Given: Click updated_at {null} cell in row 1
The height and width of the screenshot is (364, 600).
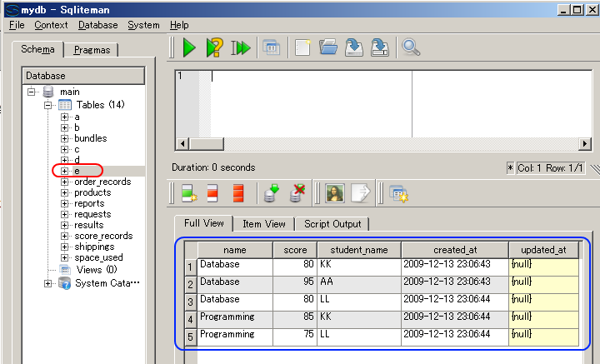Looking at the screenshot, I should (x=543, y=267).
